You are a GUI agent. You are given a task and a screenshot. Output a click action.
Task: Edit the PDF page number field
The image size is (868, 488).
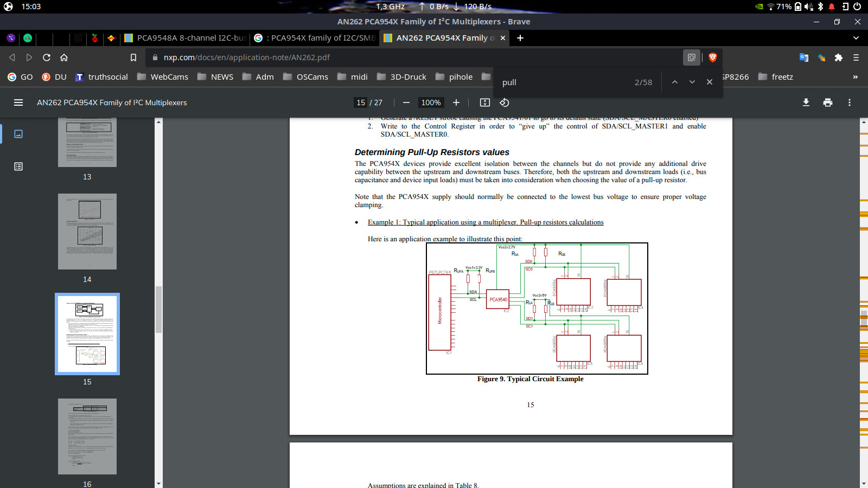tap(361, 102)
